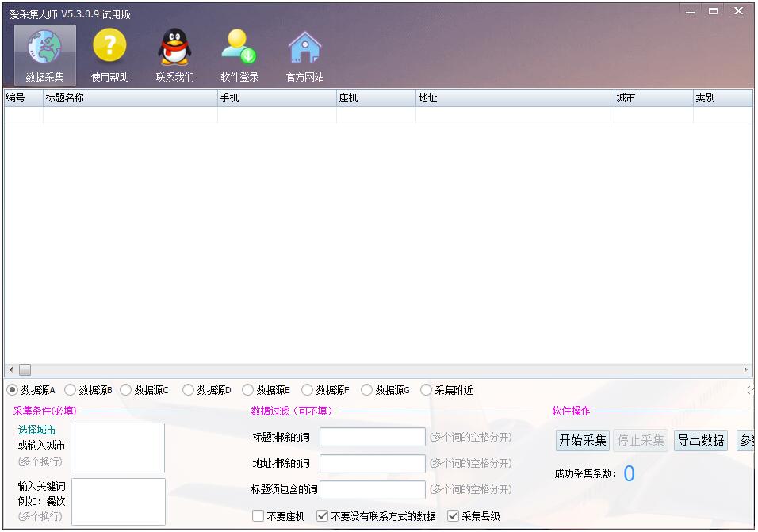This screenshot has width=758, height=532.
Task: Switch to 数据源E data source
Action: 246,389
